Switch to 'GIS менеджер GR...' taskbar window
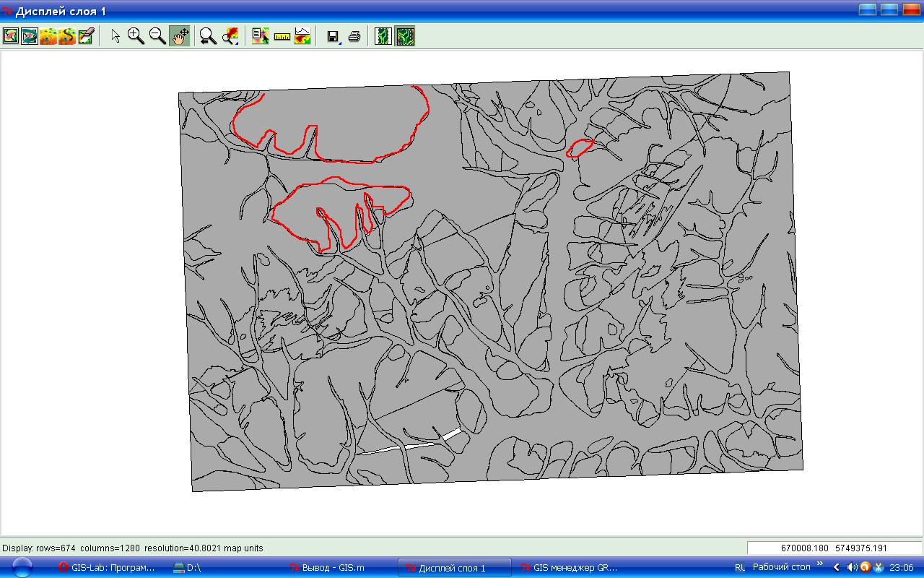 click(x=570, y=568)
